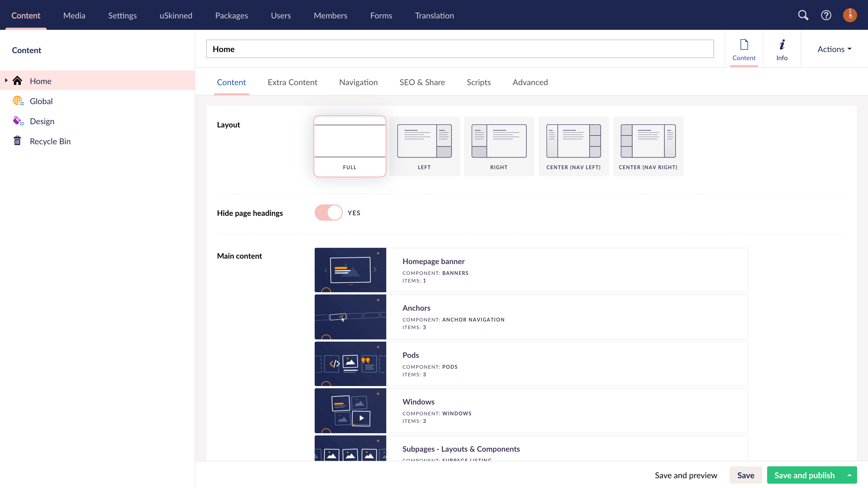The width and height of the screenshot is (868, 488).
Task: Select the Global globe icon
Action: pyautogui.click(x=18, y=101)
